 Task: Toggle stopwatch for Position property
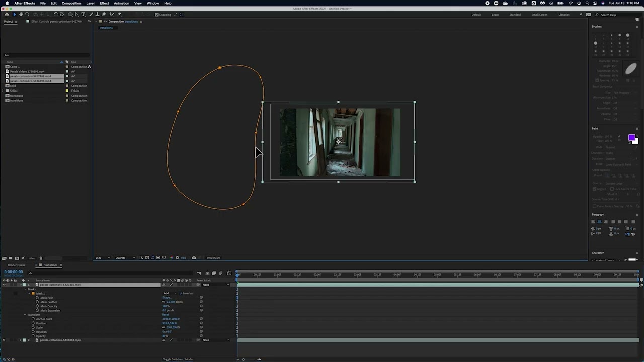click(33, 323)
